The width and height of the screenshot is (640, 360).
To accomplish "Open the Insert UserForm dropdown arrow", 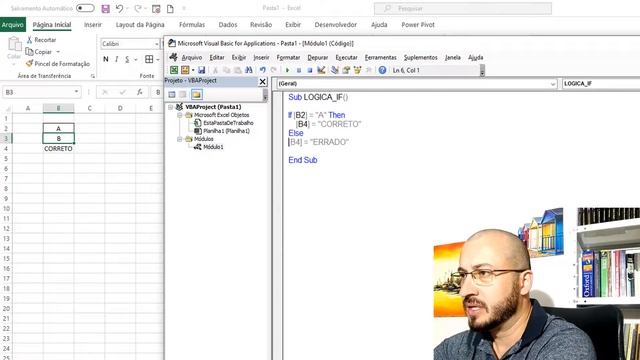I will tap(193, 70).
